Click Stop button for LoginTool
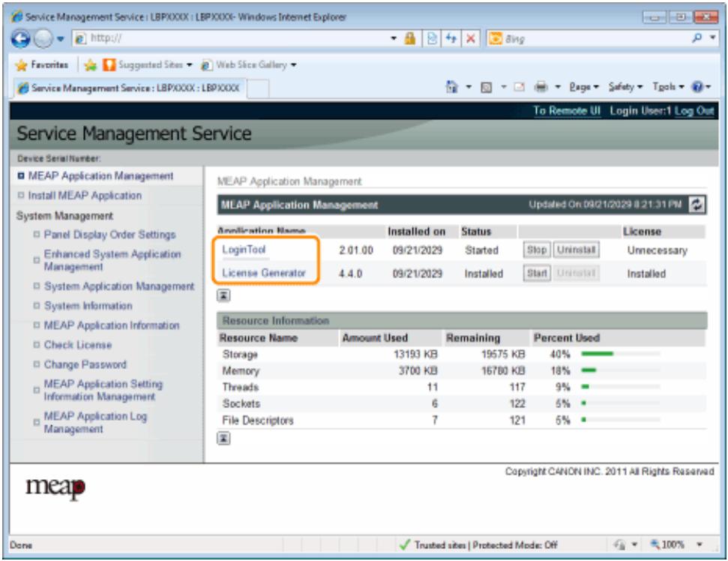 coord(537,250)
